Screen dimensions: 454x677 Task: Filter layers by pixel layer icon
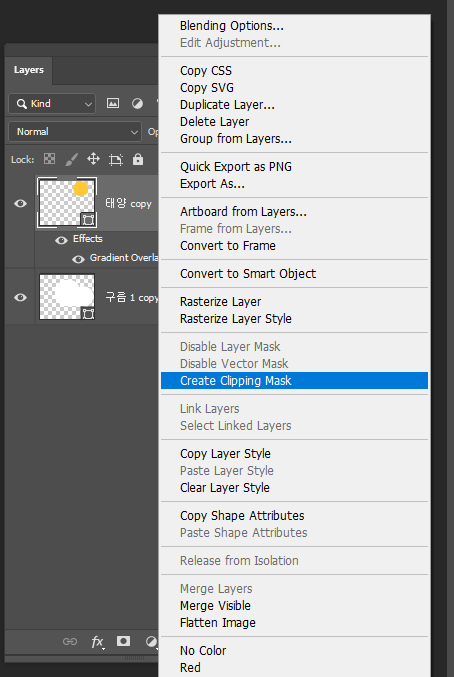(x=113, y=104)
